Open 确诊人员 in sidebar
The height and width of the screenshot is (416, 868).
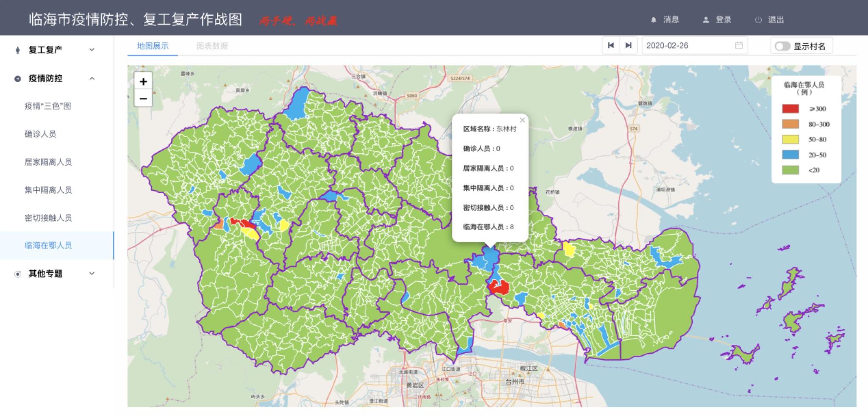(40, 134)
